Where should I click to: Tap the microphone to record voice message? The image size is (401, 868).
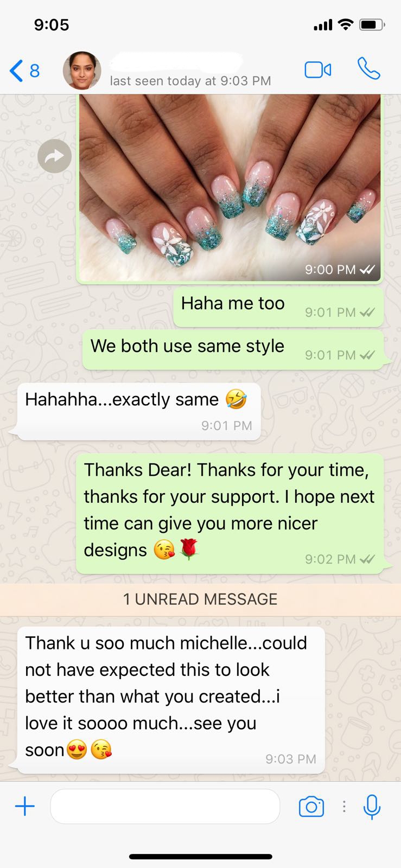click(372, 807)
